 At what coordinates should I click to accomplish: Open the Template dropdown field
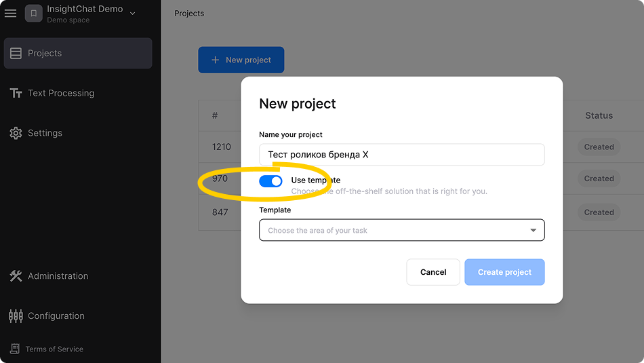(402, 230)
